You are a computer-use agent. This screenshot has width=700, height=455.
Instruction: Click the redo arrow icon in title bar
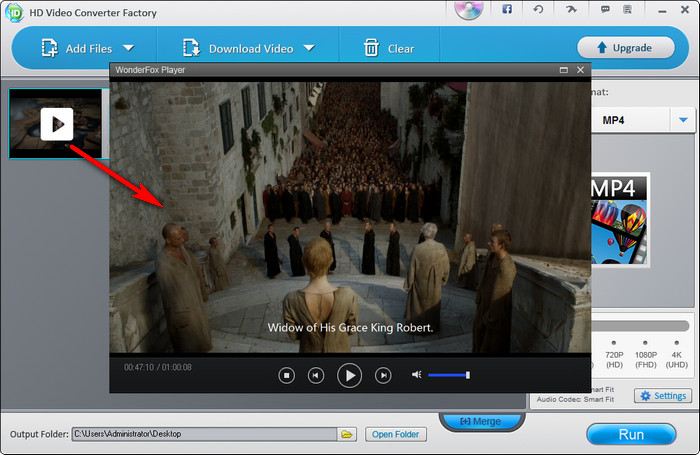571,9
